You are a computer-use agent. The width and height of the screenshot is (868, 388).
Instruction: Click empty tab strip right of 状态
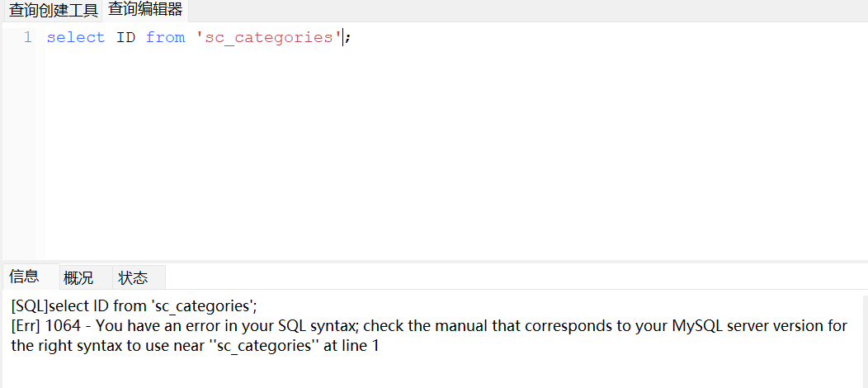(x=495, y=277)
